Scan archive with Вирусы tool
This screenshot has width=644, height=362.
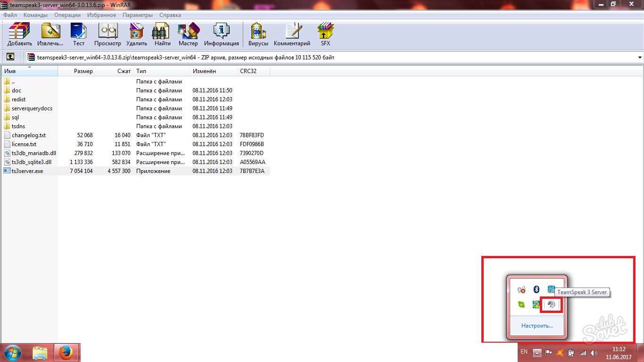(x=258, y=35)
